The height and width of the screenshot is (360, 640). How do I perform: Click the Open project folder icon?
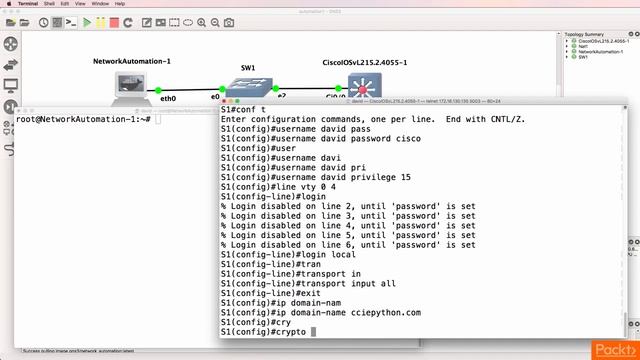[x=24, y=23]
